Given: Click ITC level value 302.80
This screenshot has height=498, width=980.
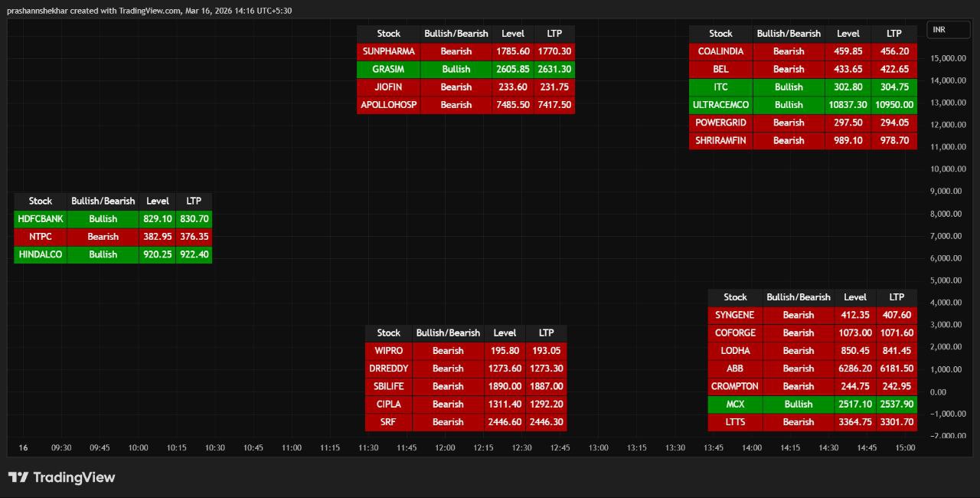Looking at the screenshot, I should coord(848,87).
